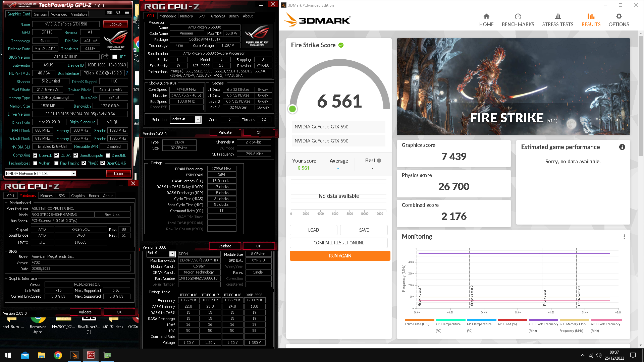Viewport: 644px width, 362px height.
Task: Switch to ROG CPU-Z via its taskbar icon
Action: [91, 355]
